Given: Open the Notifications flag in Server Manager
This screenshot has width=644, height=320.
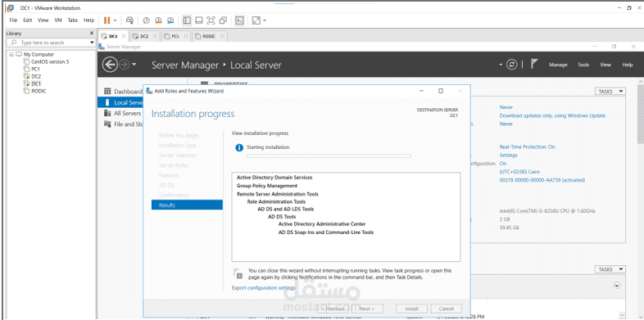Looking at the screenshot, I should coord(534,64).
